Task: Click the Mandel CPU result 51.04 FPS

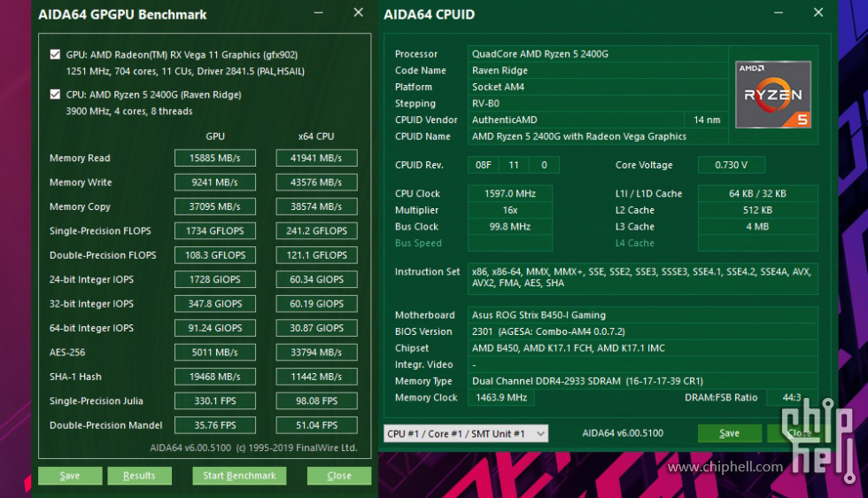Action: (x=316, y=425)
